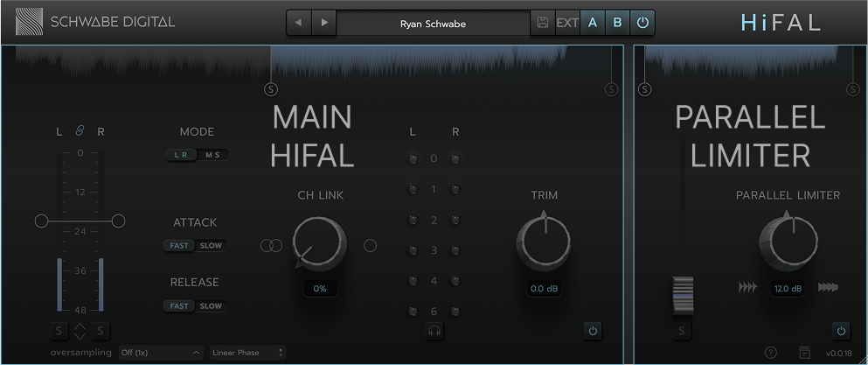The image size is (868, 365).
Task: Set release to FAST
Action: 179,305
